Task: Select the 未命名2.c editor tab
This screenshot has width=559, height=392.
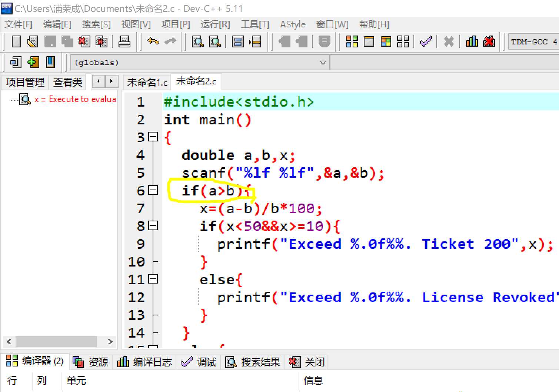Action: click(196, 81)
